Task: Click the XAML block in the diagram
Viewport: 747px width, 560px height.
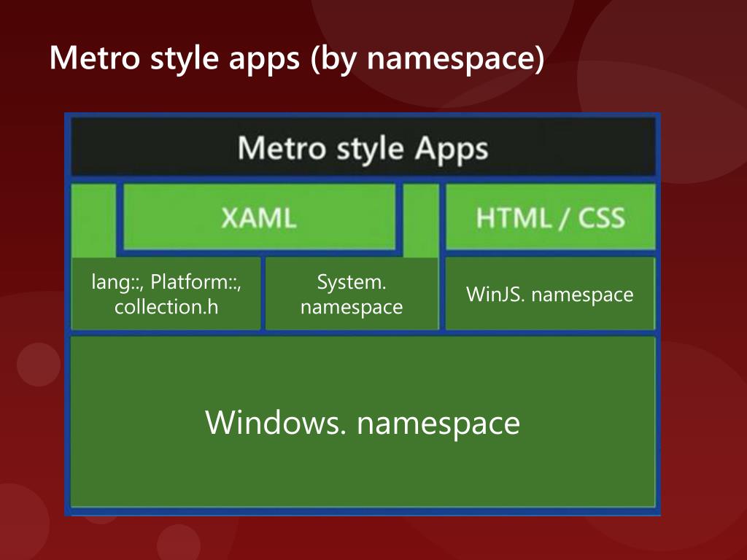Action: click(259, 217)
